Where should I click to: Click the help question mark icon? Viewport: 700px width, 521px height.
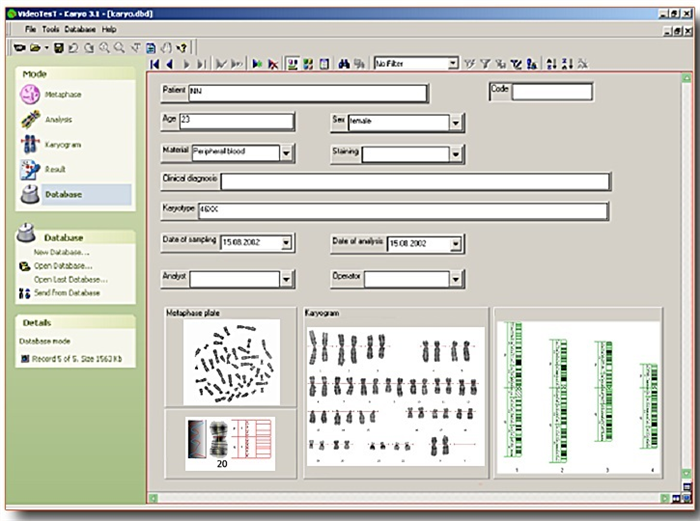pyautogui.click(x=181, y=47)
